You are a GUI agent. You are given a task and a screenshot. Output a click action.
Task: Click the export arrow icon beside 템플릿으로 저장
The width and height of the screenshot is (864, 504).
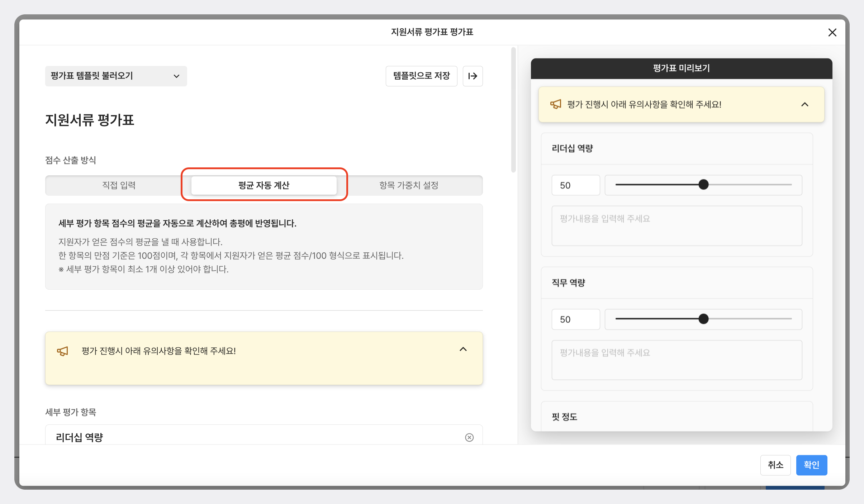473,76
